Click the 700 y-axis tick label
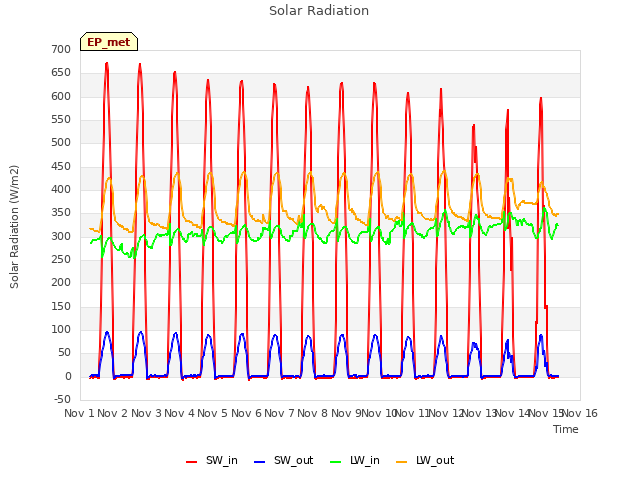640x480 pixels. (61, 49)
